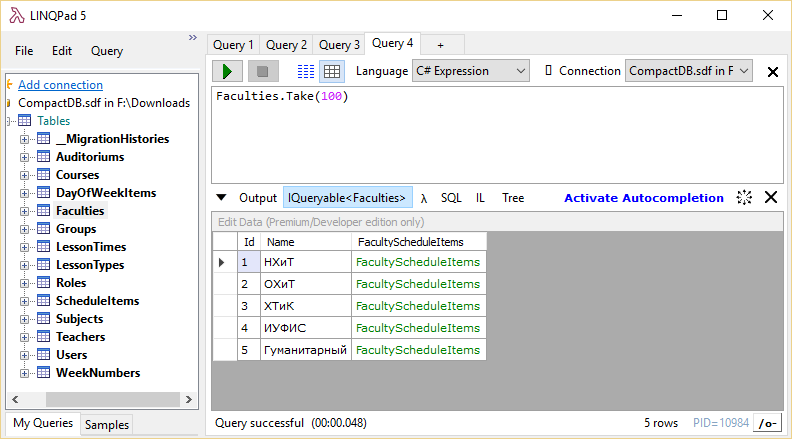Add a new query tab with plus
Screen dimensions: 792x439
pyautogui.click(x=440, y=45)
